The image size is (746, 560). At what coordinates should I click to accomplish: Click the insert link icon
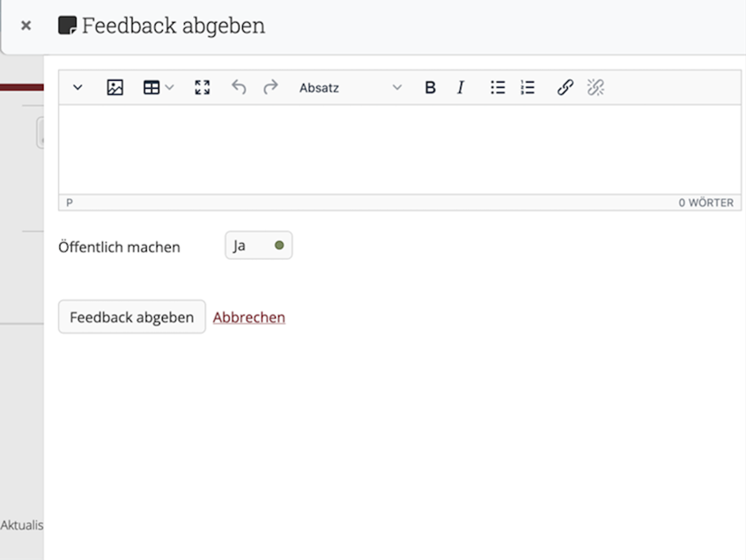click(x=565, y=87)
